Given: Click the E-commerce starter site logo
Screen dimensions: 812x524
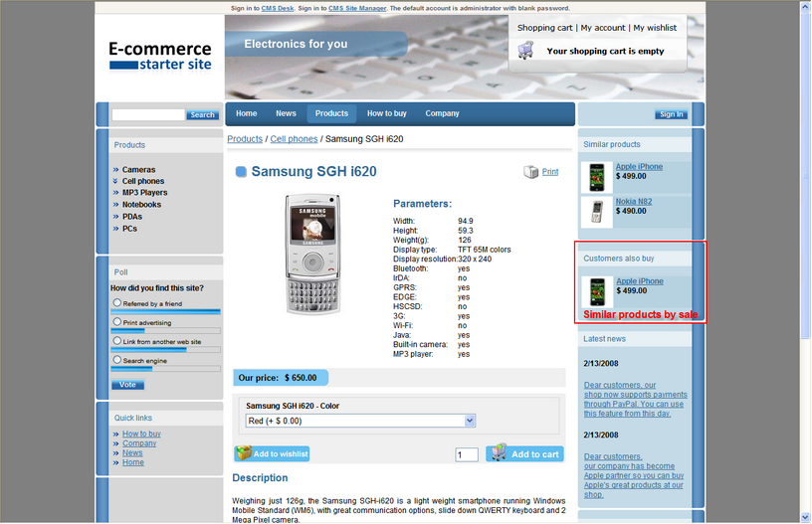Looking at the screenshot, I should point(160,56).
